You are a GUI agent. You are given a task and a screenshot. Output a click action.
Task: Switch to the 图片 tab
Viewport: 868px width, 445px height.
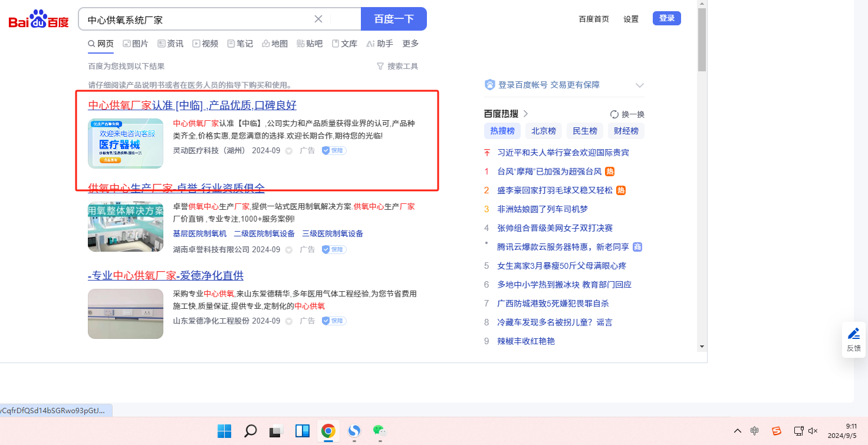[136, 44]
